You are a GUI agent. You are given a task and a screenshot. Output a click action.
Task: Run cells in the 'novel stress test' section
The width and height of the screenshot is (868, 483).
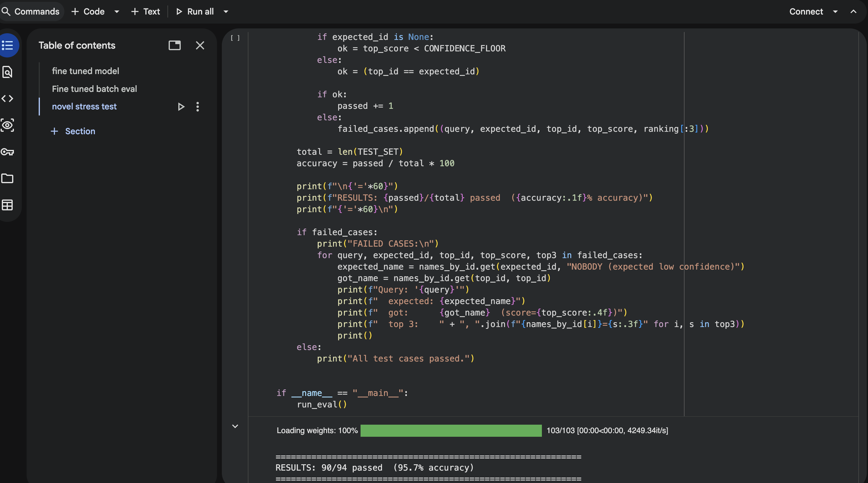[181, 107]
